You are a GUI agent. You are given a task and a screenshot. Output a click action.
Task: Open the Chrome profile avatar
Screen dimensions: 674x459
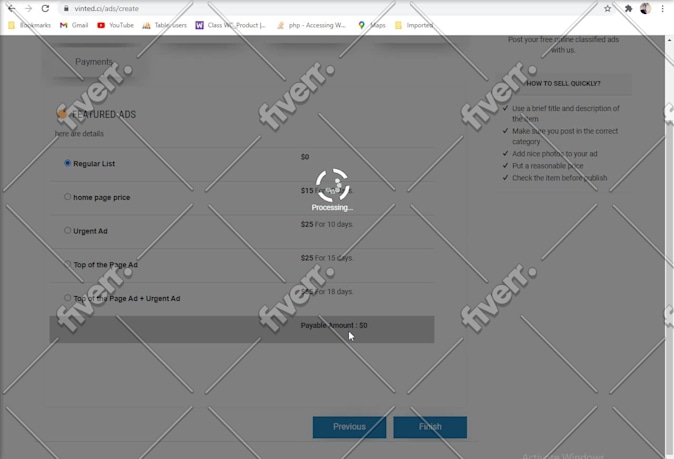pyautogui.click(x=645, y=8)
